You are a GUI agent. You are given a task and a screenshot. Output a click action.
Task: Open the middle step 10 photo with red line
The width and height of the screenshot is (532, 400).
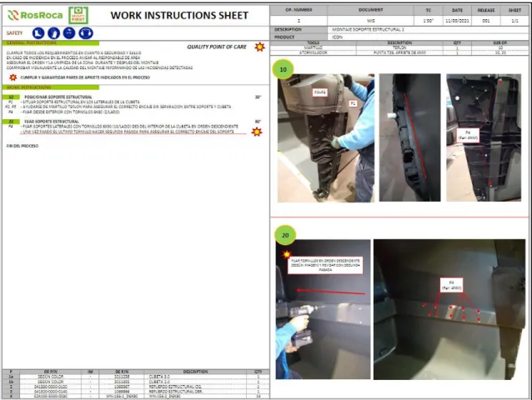tap(410, 137)
